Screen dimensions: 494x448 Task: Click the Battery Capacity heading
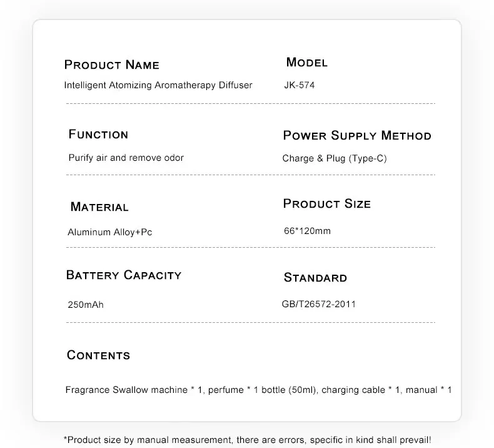(x=124, y=275)
